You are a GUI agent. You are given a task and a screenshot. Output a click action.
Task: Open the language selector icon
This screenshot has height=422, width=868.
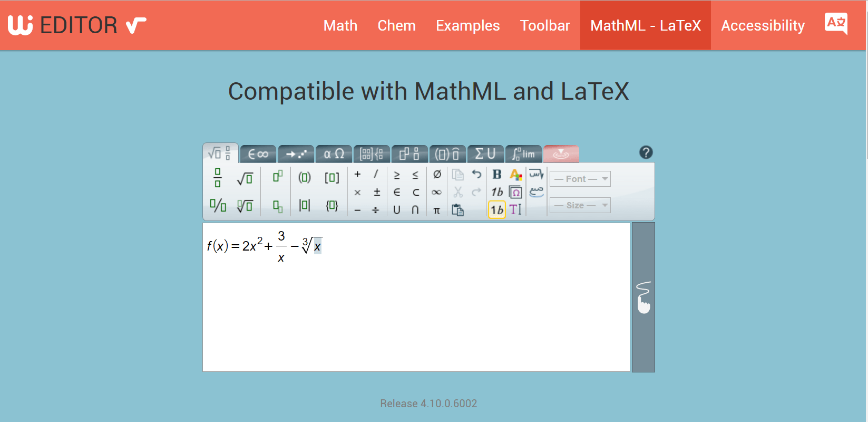click(836, 24)
